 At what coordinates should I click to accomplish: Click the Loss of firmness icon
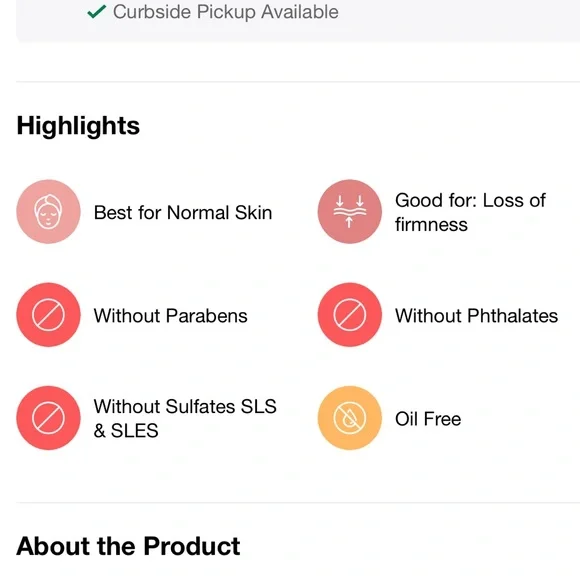tap(350, 212)
